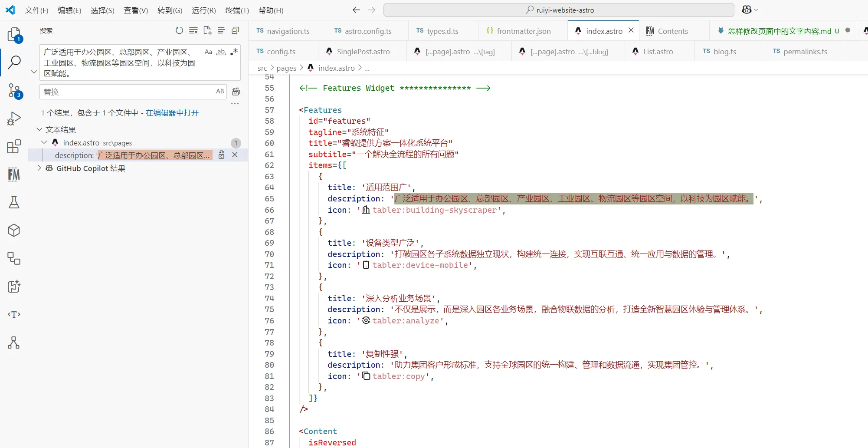Screen dimensions: 868x448
Task: Open the Explorer view in activity bar
Action: coord(14,34)
